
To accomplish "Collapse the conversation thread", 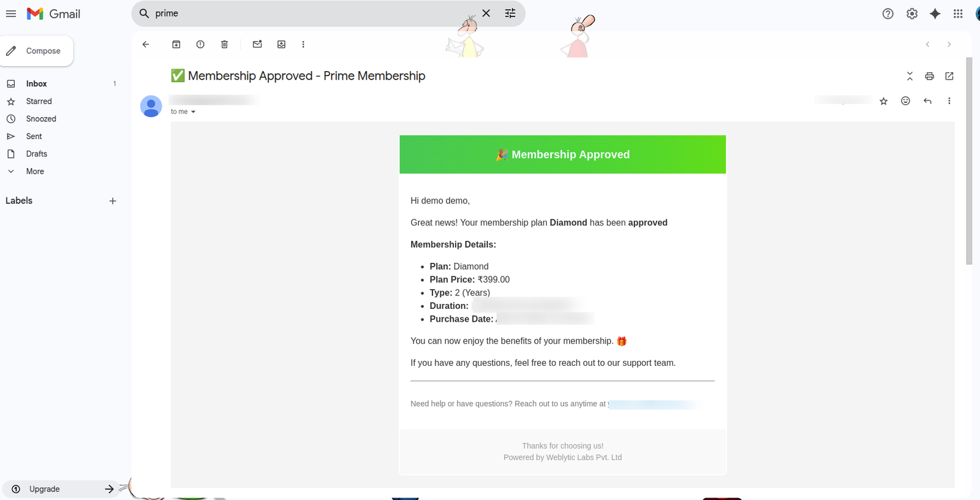I will pyautogui.click(x=910, y=76).
